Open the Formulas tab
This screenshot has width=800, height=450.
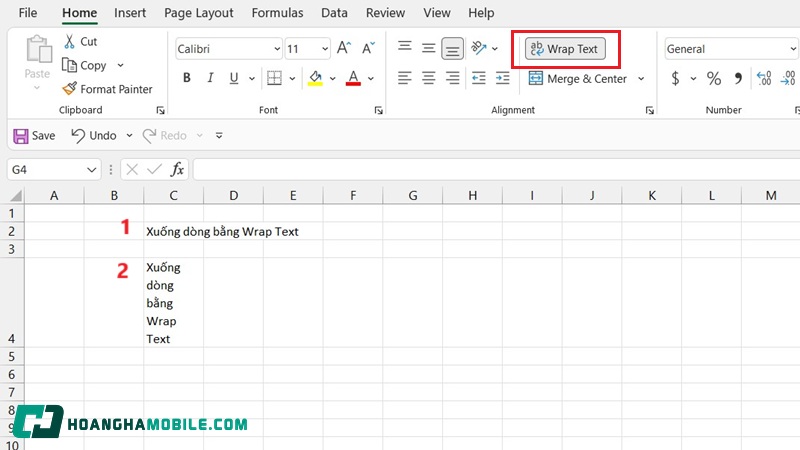coord(277,13)
